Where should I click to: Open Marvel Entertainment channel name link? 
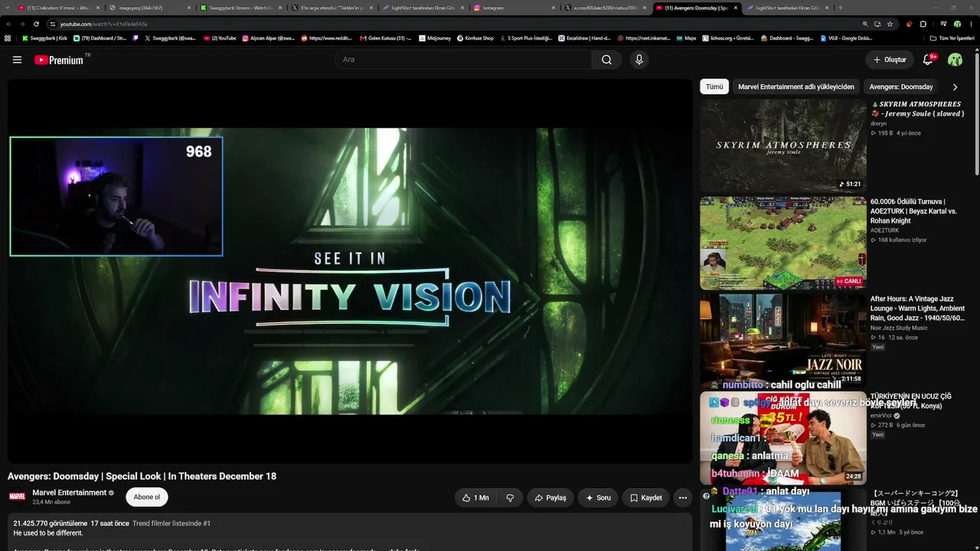point(69,493)
